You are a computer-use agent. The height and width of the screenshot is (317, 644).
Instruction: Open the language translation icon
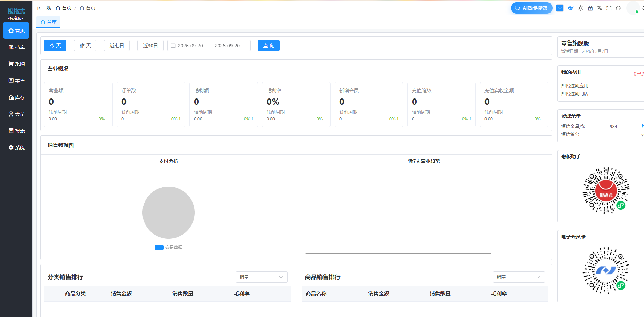(600, 8)
